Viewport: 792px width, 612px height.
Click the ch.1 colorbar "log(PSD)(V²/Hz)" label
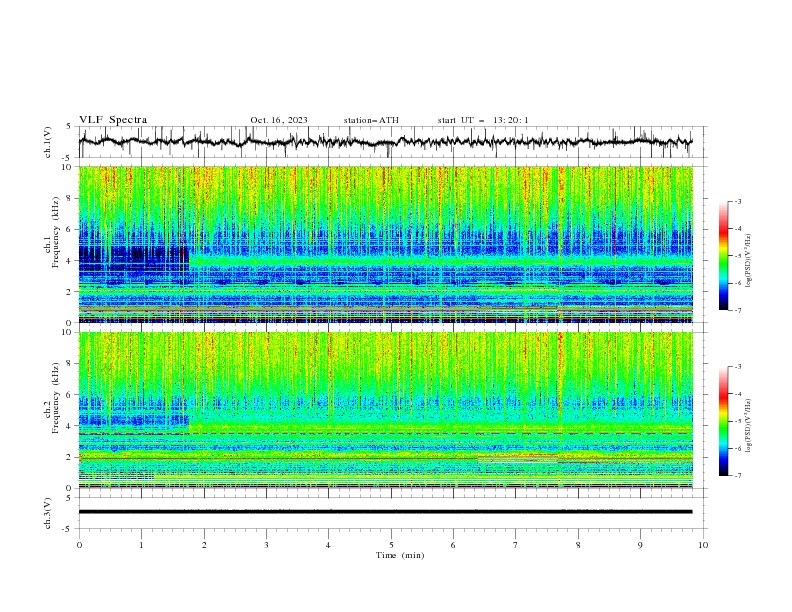tap(749, 261)
